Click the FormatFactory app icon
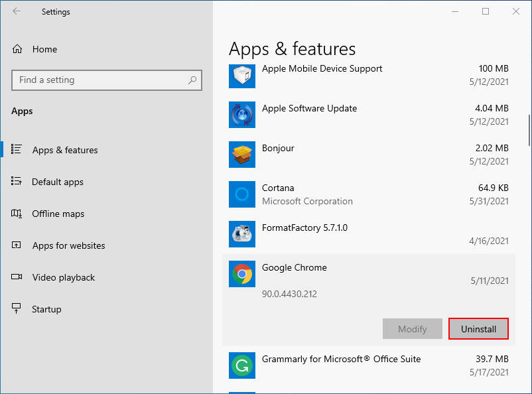The width and height of the screenshot is (532, 394). (242, 234)
